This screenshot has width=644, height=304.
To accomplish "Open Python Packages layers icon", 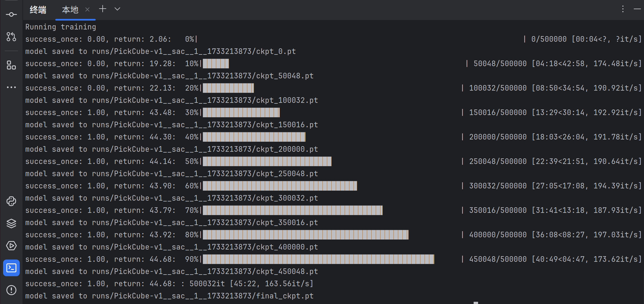I will coord(11,223).
